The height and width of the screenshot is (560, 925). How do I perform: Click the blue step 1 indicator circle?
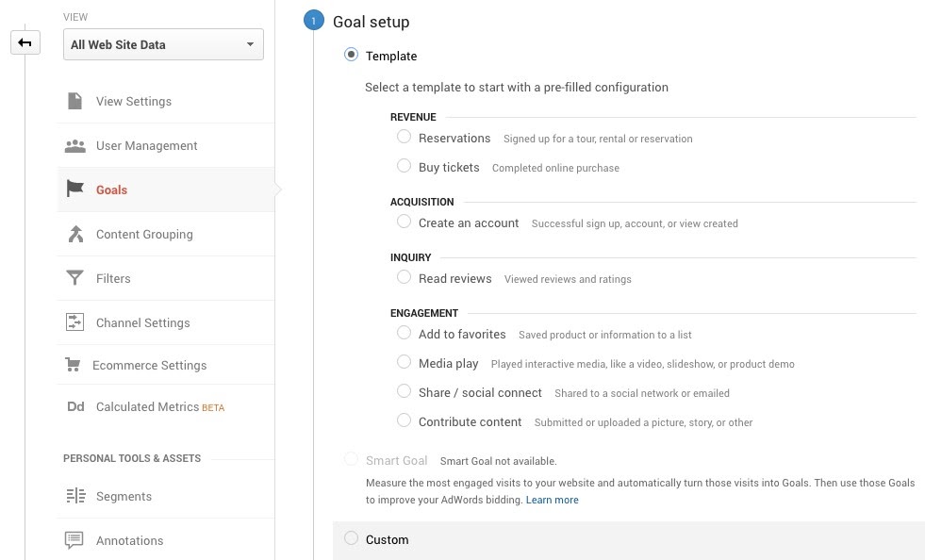[313, 19]
